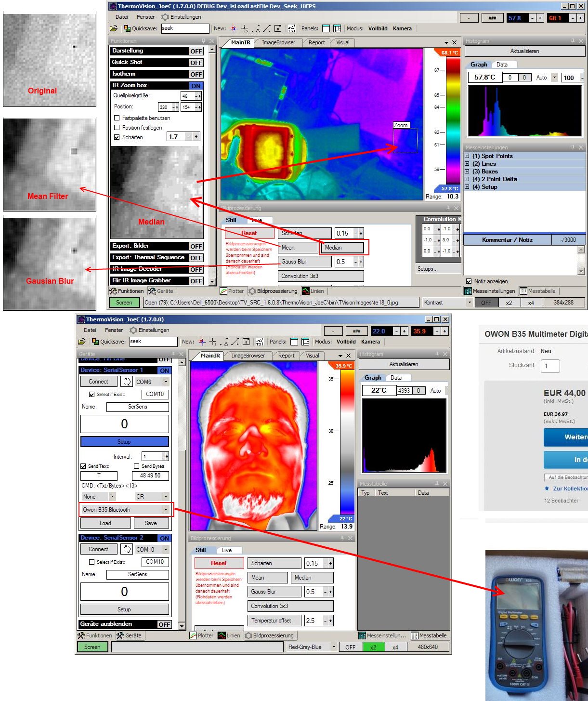Switch to the ImageBrowser tab in upper window

pos(278,42)
